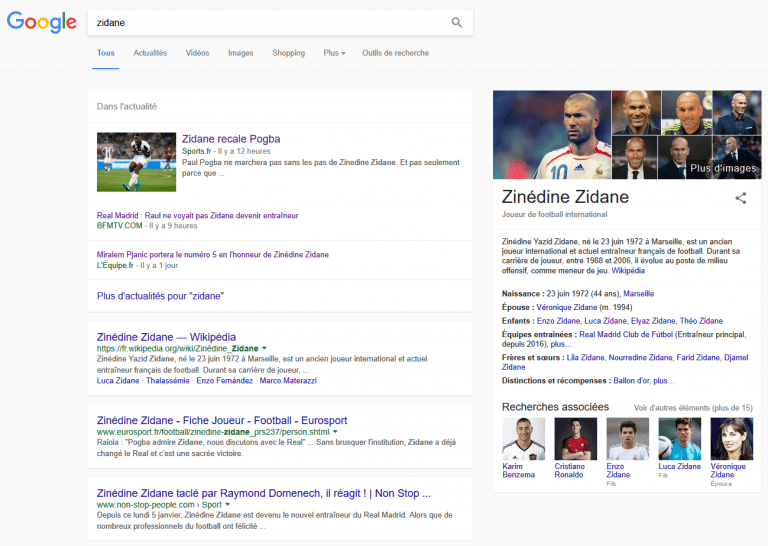Open Plus d'actualités pour "zidane" link
The height and width of the screenshot is (546, 768).
pyautogui.click(x=160, y=296)
